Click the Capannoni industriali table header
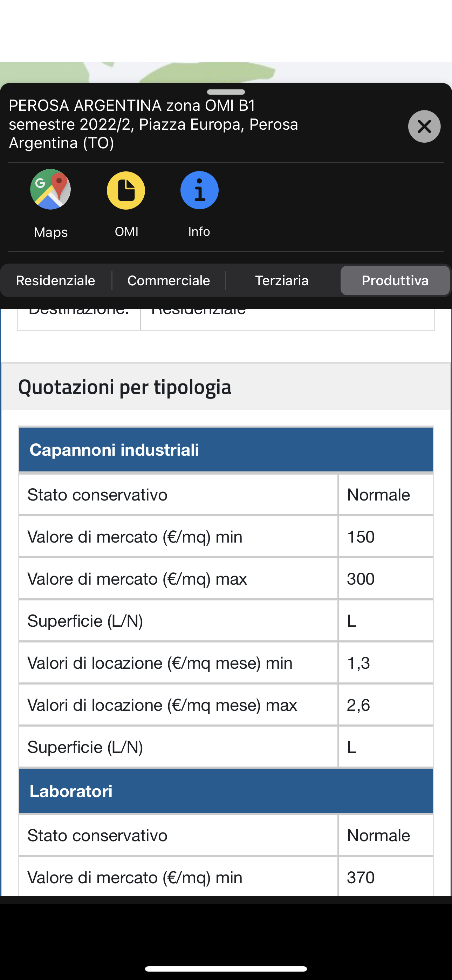452x980 pixels. coord(226,450)
